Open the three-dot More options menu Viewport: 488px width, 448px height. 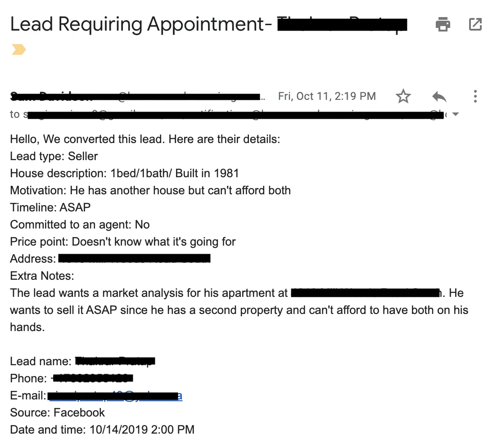(x=475, y=96)
